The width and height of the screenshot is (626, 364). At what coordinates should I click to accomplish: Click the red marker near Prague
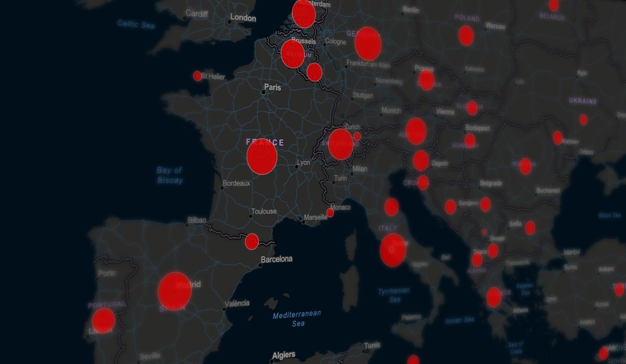(x=426, y=80)
